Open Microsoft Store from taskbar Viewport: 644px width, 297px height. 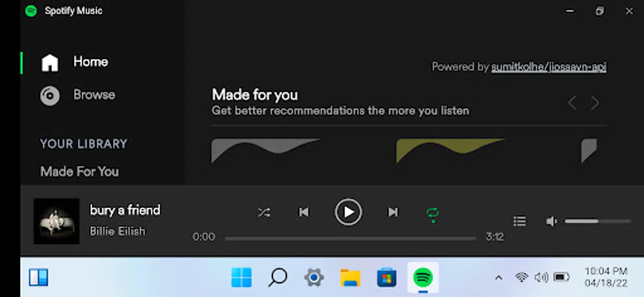click(386, 277)
